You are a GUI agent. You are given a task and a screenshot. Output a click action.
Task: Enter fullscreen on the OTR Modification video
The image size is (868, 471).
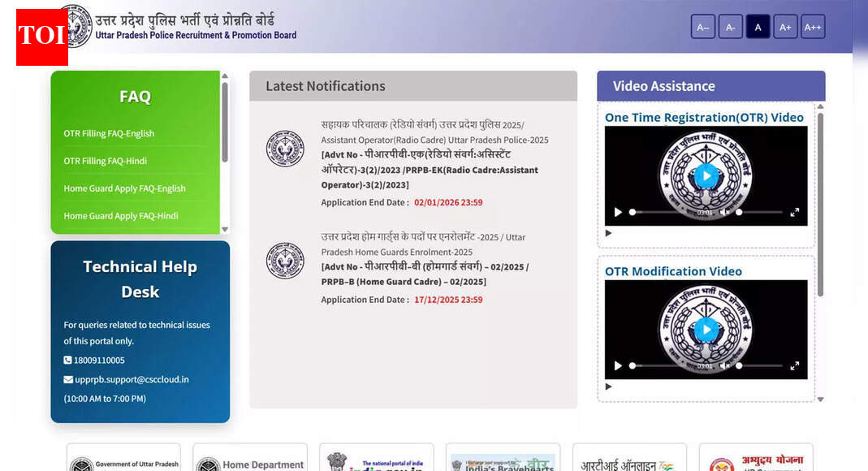[x=794, y=366]
